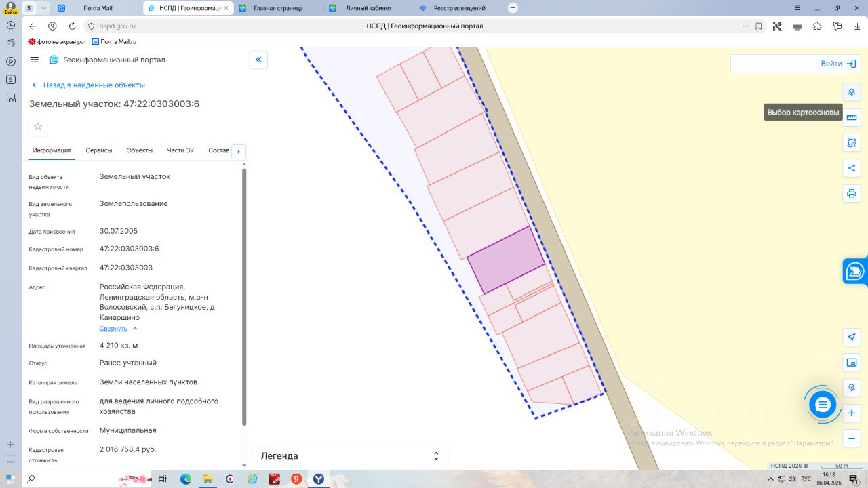Open Yandex home button in toolbar
Image resolution: width=868 pixels, height=488 pixels.
click(x=52, y=26)
